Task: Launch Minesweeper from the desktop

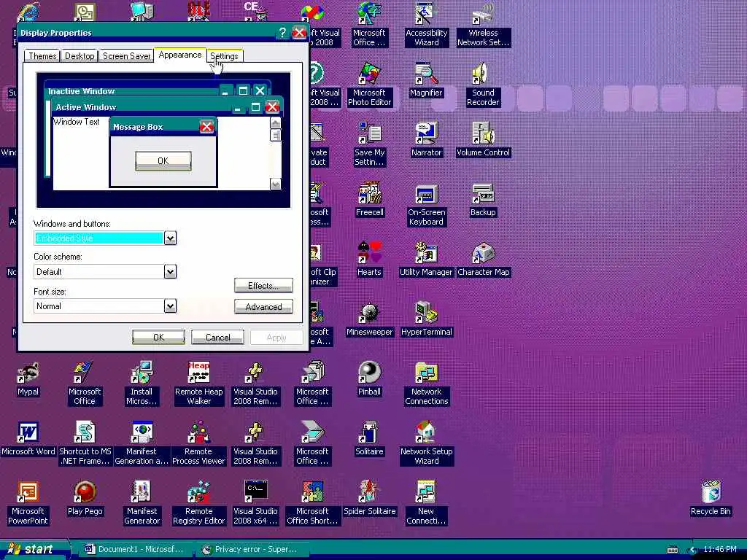Action: tap(369, 319)
